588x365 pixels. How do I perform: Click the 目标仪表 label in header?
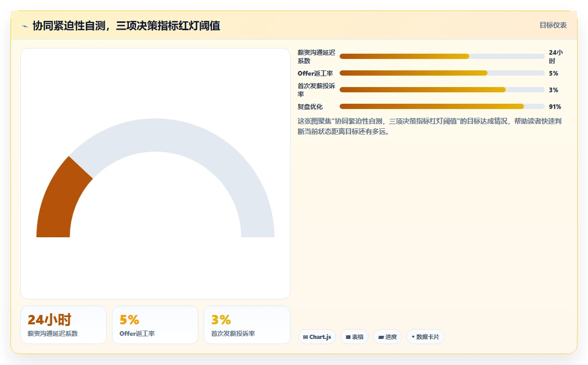tap(553, 25)
